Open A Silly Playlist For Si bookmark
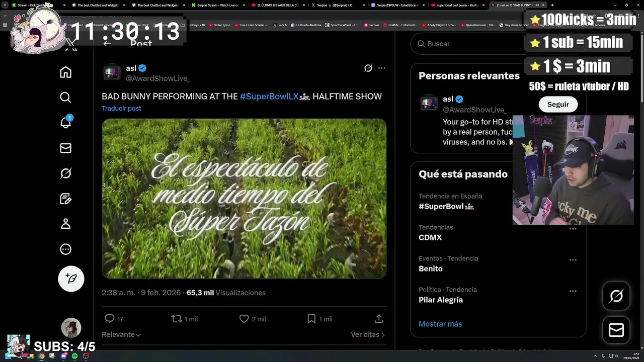The image size is (644, 362). click(439, 25)
